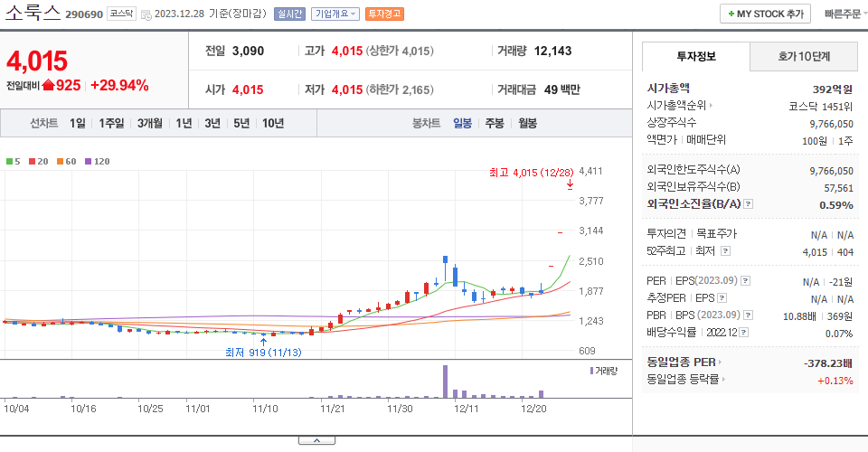The width and height of the screenshot is (868, 452).
Task: Select the 10년 line chart period
Action: pyautogui.click(x=273, y=123)
